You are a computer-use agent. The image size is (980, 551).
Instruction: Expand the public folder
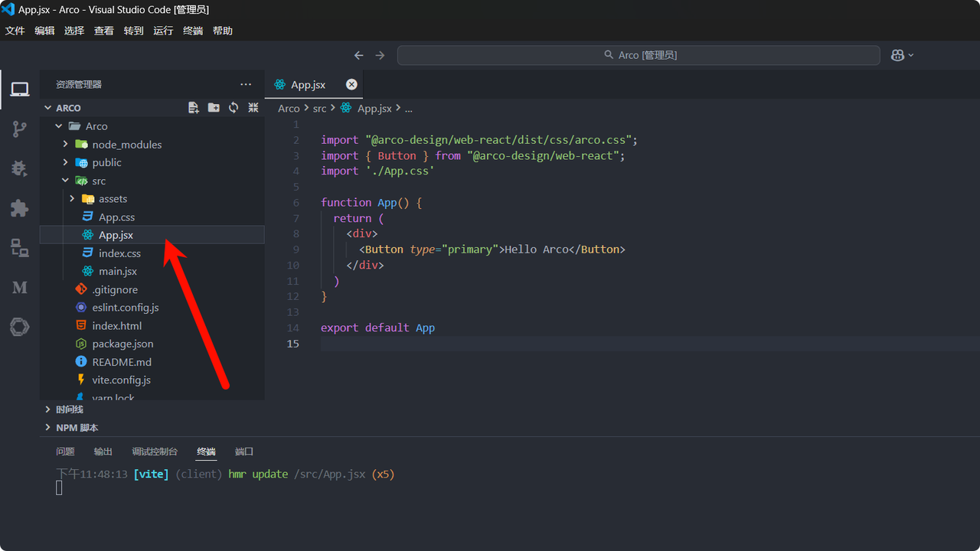click(66, 162)
